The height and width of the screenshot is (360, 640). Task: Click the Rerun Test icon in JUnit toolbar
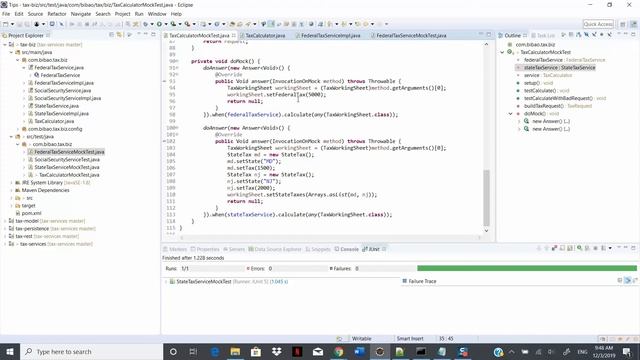579,248
